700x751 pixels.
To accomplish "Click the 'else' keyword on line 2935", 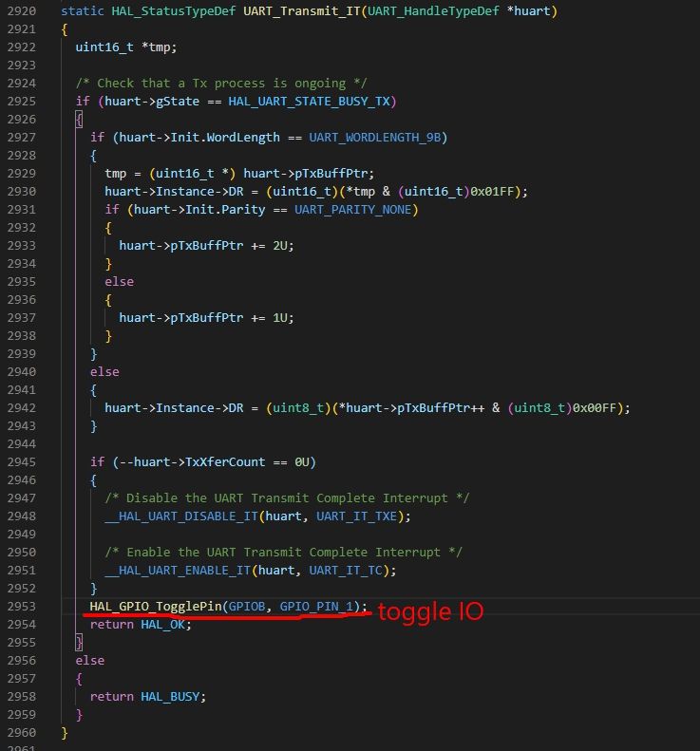I will 120,282.
